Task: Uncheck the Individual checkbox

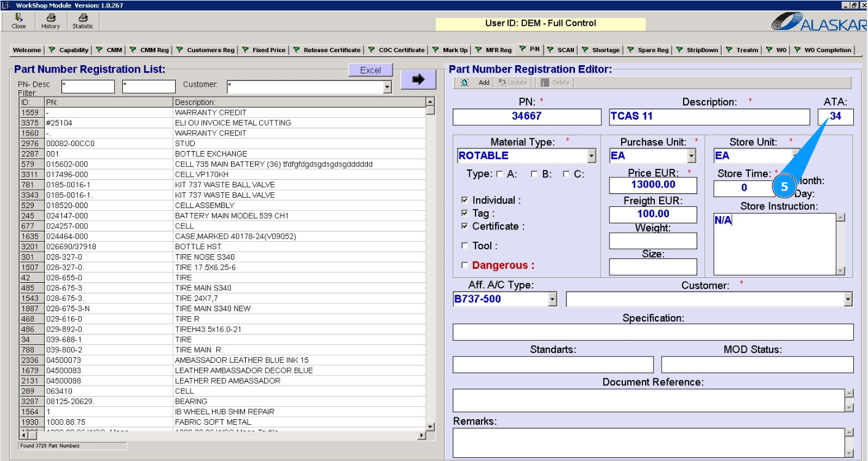Action: (x=464, y=200)
